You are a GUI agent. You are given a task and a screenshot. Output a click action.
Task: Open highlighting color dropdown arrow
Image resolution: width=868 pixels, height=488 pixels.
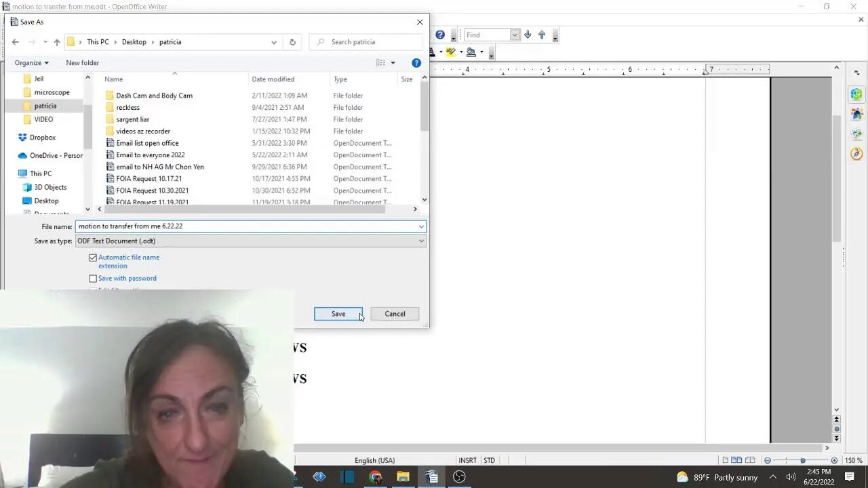[x=460, y=52]
